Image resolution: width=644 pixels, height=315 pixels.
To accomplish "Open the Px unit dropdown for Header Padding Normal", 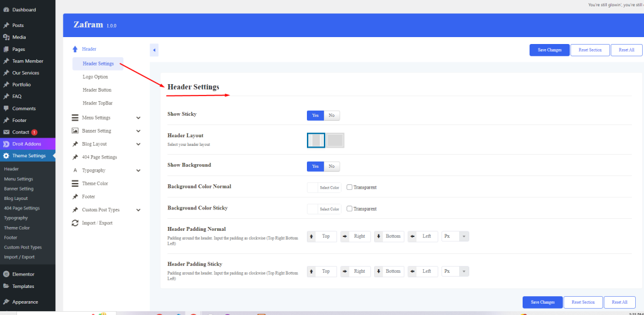I will [455, 236].
